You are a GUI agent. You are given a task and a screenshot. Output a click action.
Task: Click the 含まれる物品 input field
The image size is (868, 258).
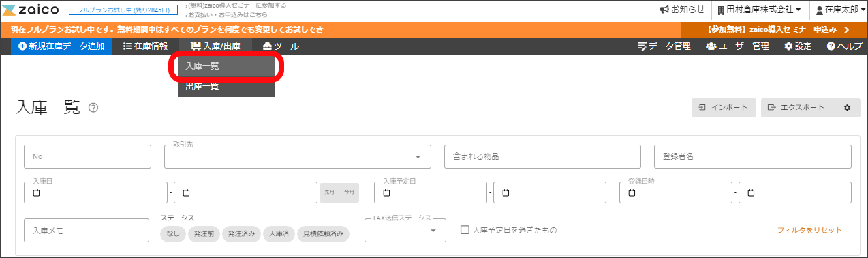[542, 156]
